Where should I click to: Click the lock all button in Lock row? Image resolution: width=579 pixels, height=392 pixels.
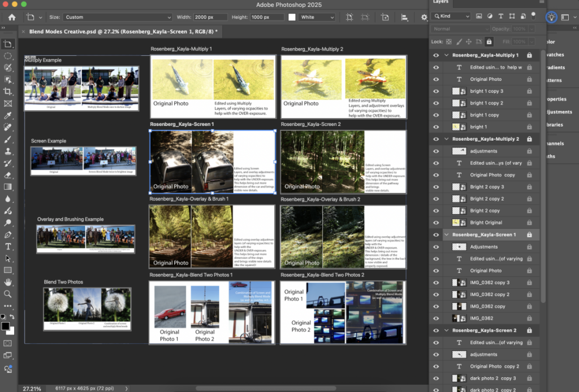pyautogui.click(x=489, y=42)
